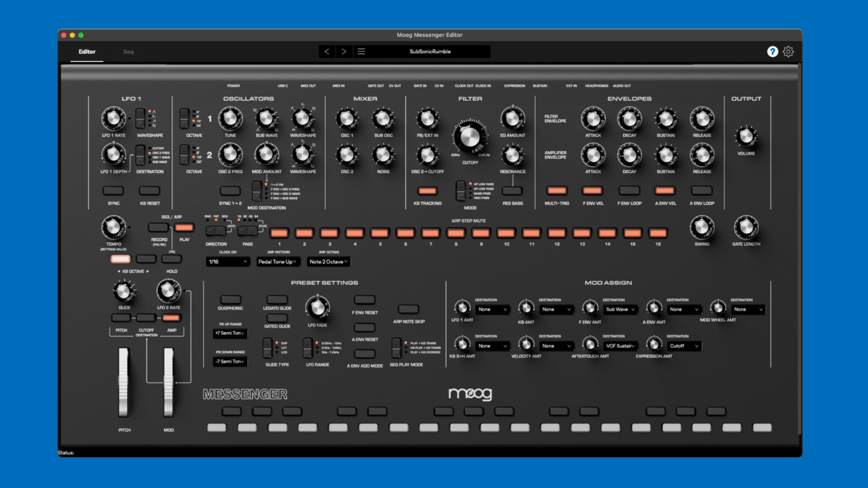Open the preset list menu icon

[x=361, y=52]
